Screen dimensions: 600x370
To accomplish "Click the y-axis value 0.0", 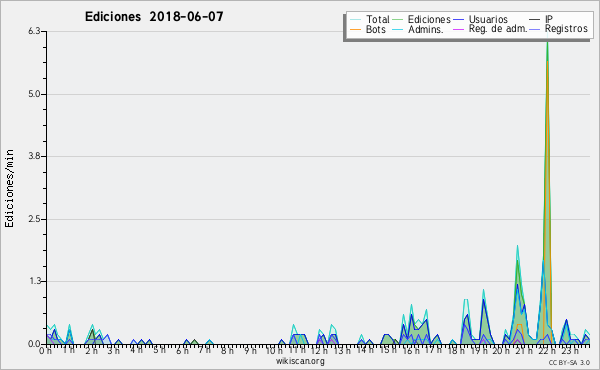I will click(x=34, y=344).
